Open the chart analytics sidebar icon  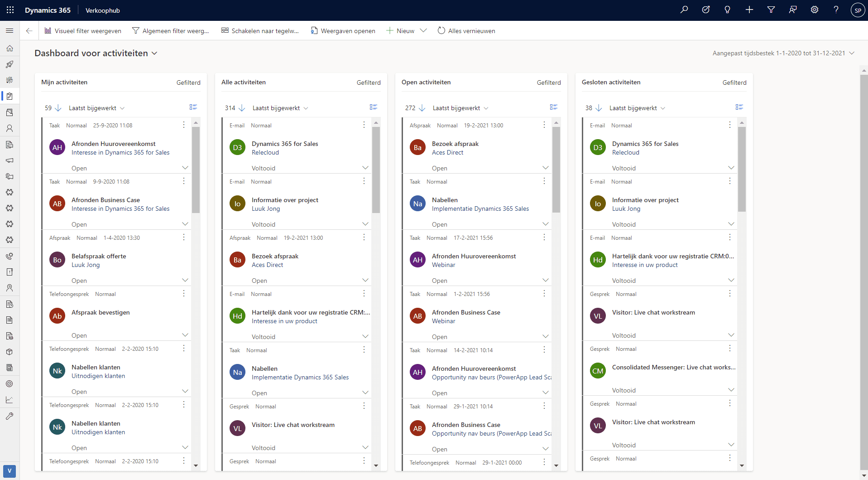[x=10, y=400]
